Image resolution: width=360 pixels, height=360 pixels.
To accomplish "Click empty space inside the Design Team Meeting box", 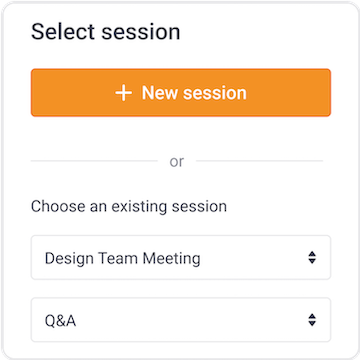I will 253,258.
